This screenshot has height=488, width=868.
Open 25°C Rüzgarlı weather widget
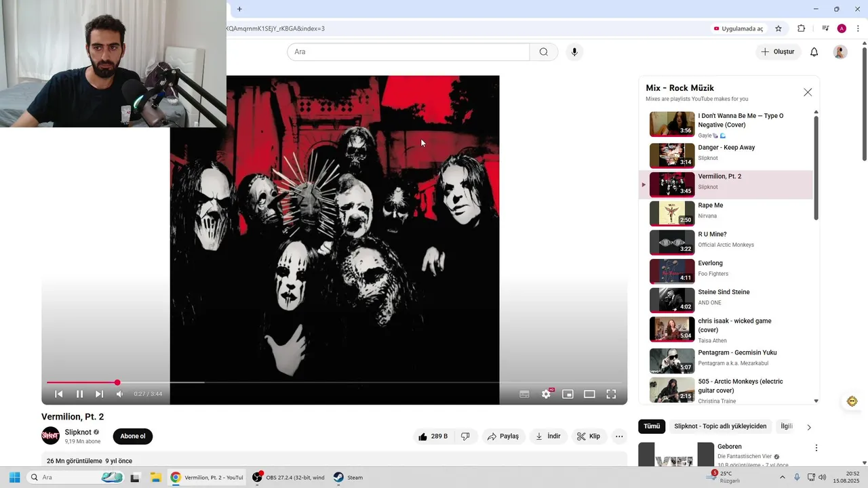click(723, 477)
